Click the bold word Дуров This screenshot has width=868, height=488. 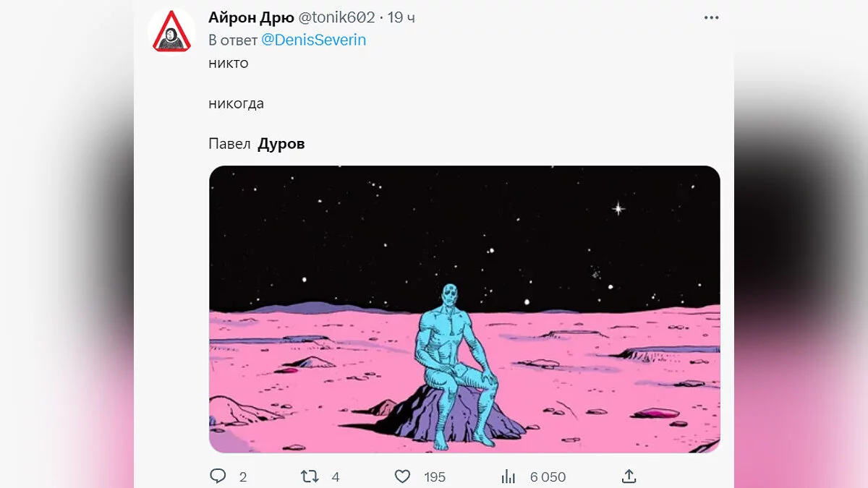(x=281, y=144)
